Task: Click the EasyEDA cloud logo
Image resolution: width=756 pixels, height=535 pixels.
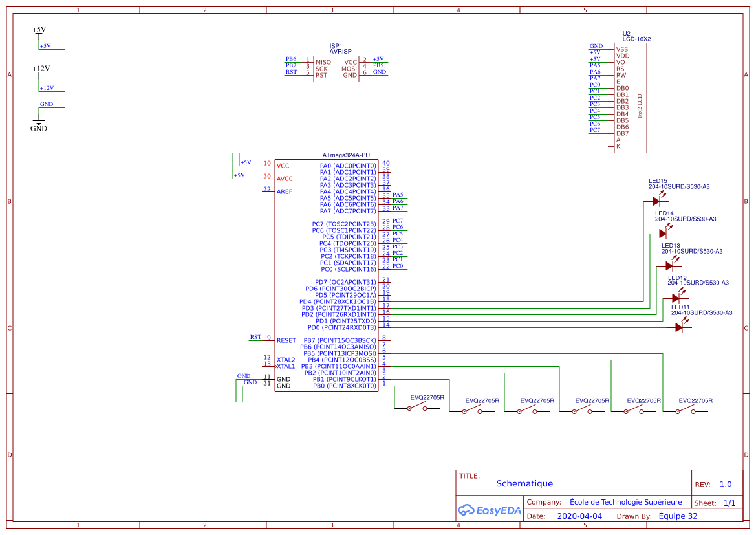Action: point(467,510)
